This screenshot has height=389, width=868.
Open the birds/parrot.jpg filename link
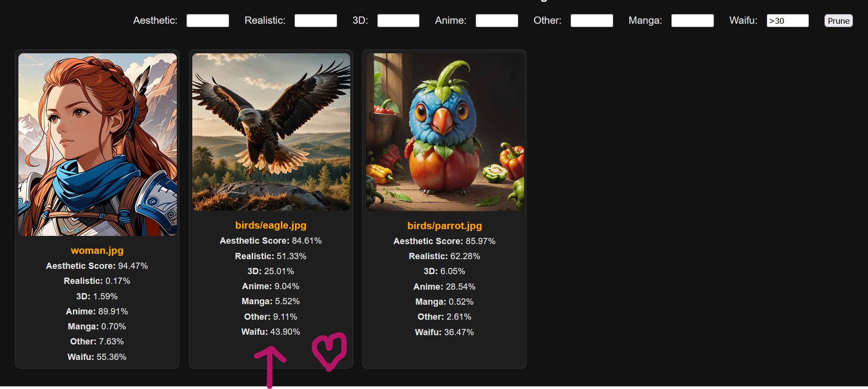coord(445,226)
